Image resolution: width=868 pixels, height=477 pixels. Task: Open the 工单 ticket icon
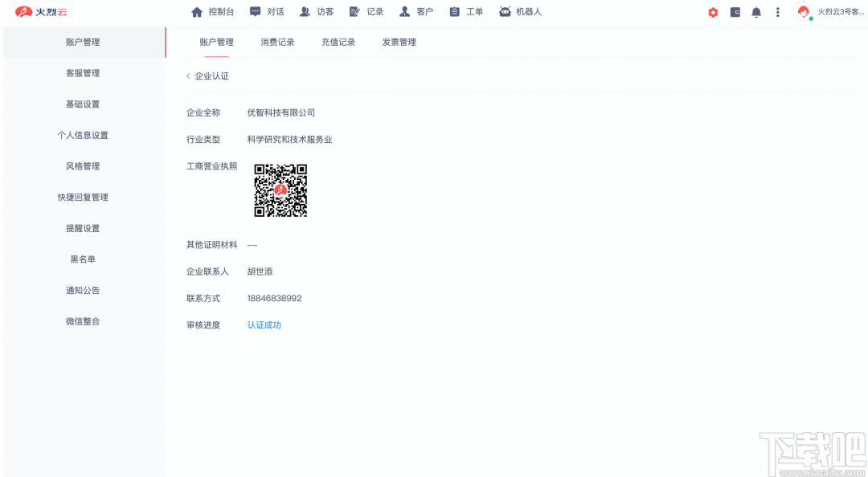click(454, 11)
